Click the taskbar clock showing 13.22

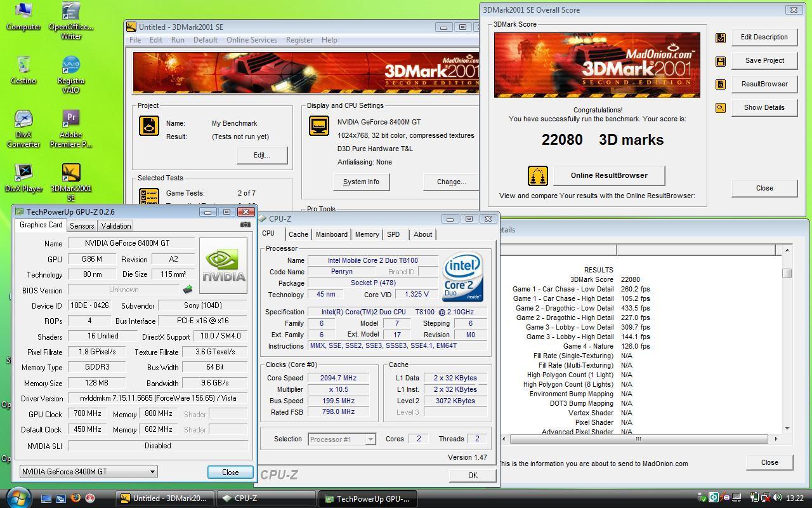tap(794, 498)
